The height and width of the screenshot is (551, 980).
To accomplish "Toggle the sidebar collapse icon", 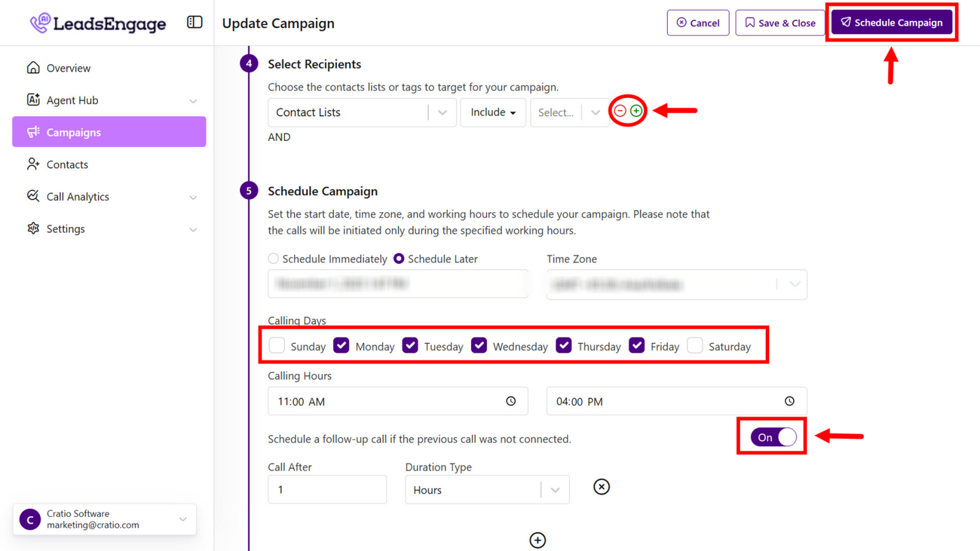I will (195, 22).
